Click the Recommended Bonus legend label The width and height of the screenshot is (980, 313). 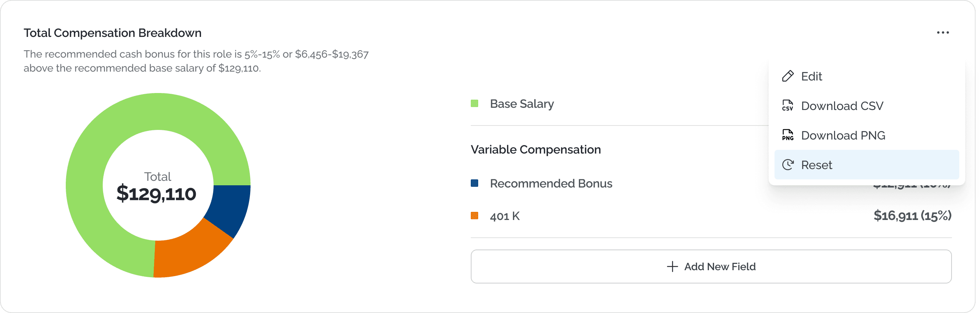(x=551, y=183)
